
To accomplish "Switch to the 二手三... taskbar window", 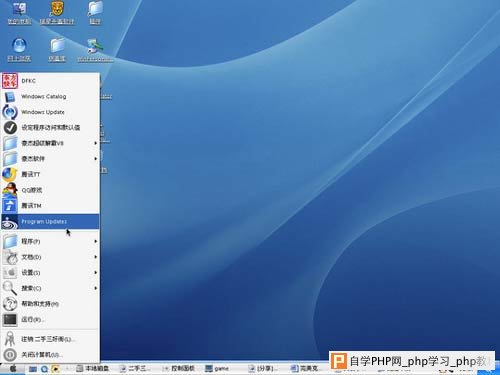I will pos(135,369).
